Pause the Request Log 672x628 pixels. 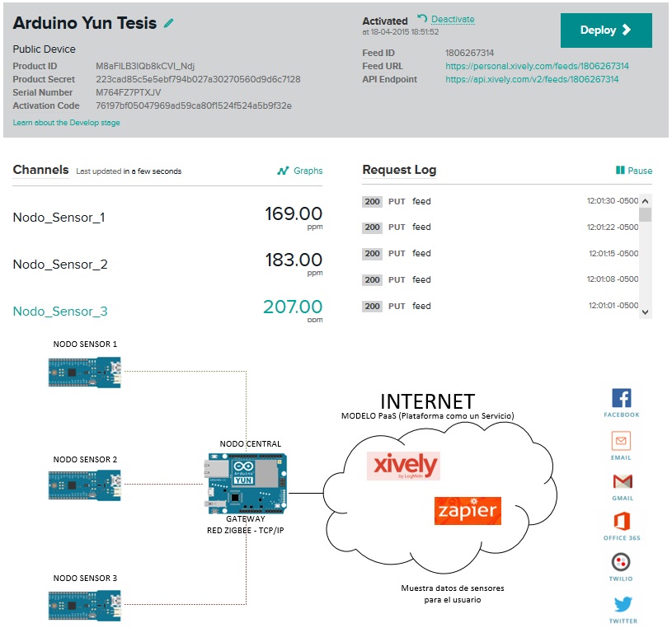point(634,171)
